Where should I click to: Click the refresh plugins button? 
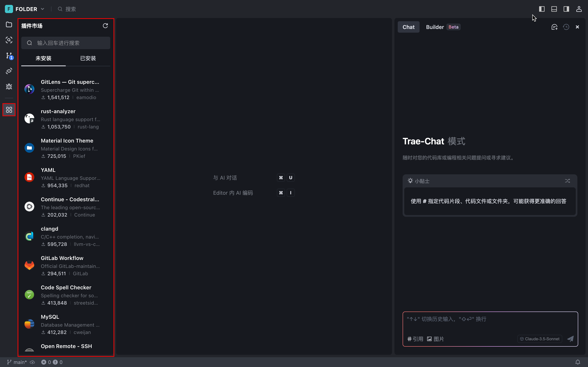(105, 26)
